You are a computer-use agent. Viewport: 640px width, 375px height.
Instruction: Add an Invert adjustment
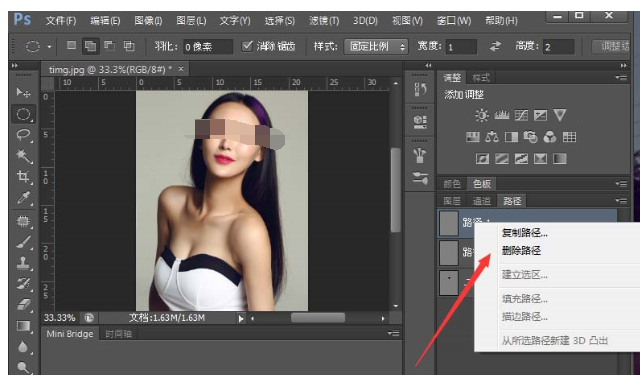[482, 158]
